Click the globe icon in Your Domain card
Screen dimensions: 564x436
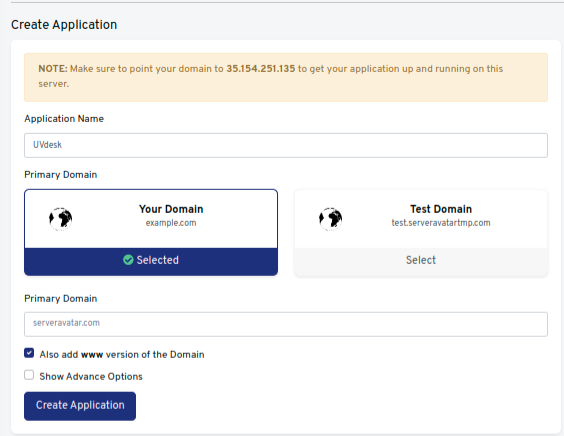(60, 219)
